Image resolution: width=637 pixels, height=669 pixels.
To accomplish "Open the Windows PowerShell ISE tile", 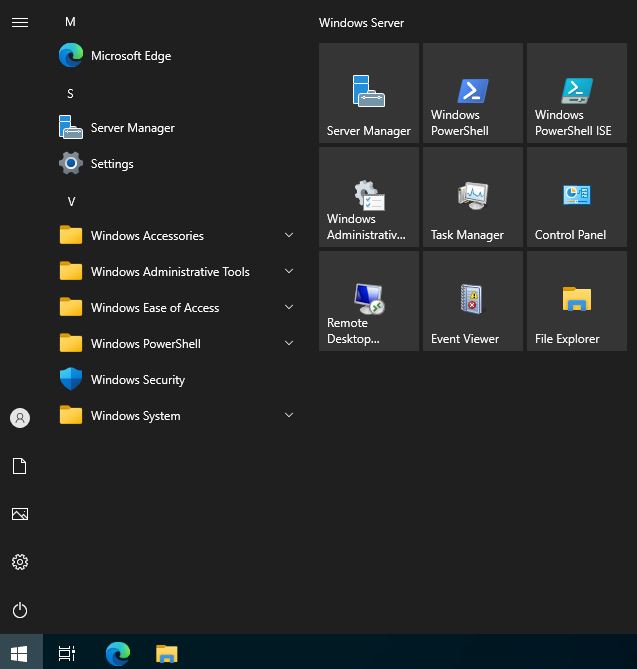I will click(577, 93).
